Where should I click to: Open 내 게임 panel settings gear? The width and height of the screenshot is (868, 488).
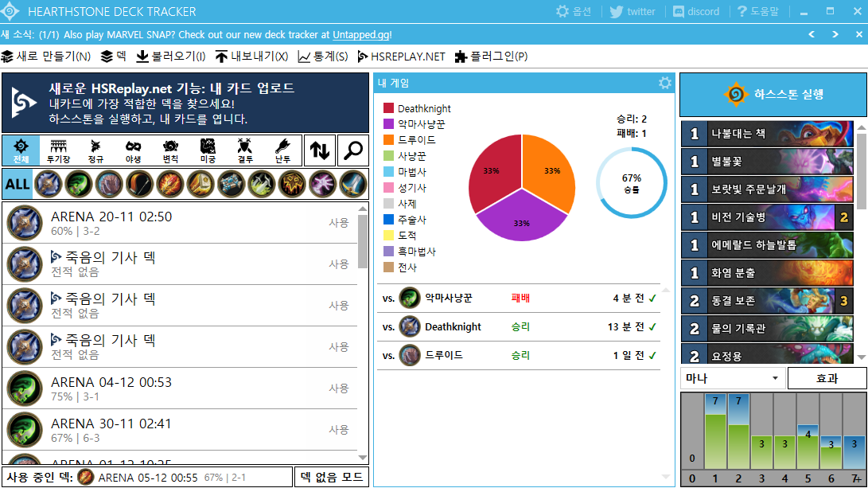click(x=665, y=83)
